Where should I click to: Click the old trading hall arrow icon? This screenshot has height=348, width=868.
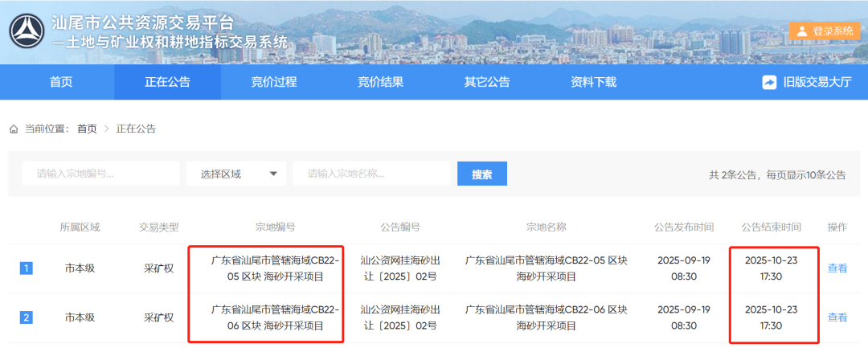click(769, 82)
